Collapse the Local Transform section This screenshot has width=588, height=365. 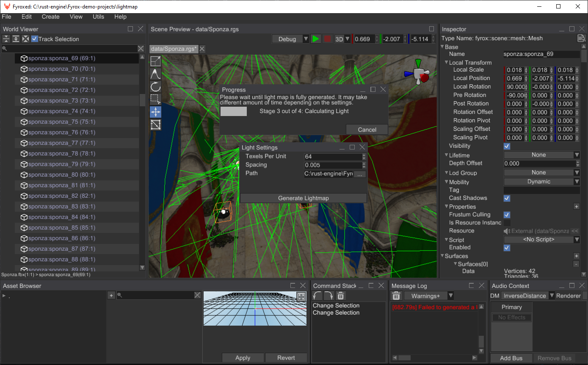pos(447,63)
